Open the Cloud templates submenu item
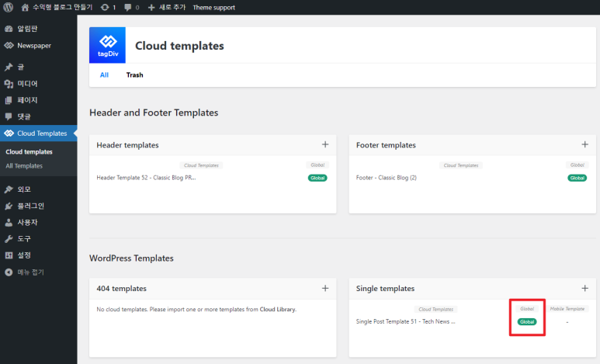The image size is (600, 364). pyautogui.click(x=29, y=152)
